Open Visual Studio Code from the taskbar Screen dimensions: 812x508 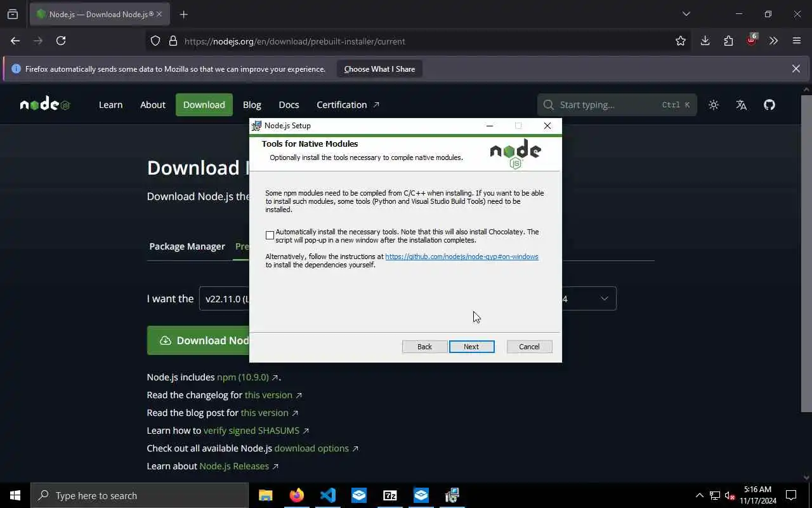click(x=327, y=495)
